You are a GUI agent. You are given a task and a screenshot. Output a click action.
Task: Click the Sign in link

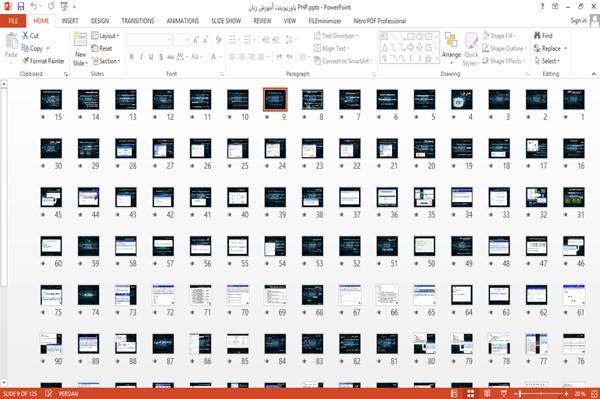point(578,21)
